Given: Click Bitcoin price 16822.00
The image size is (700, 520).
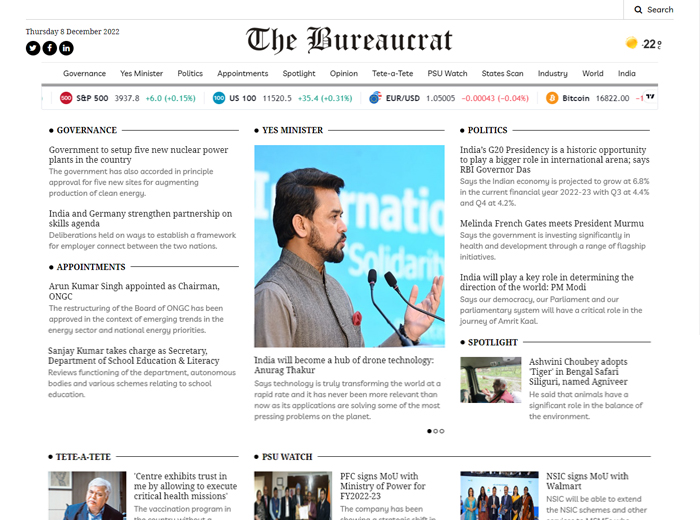Looking at the screenshot, I should [x=612, y=98].
